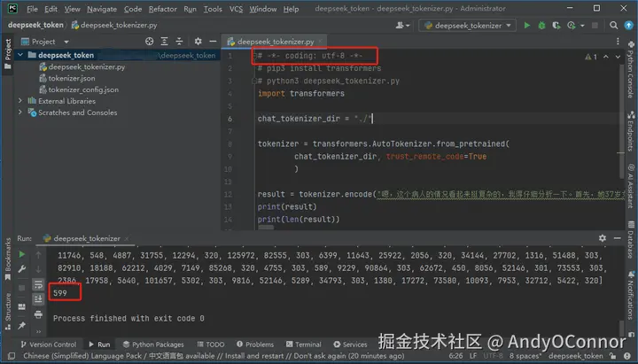Click the grey Stop square in the top toolbar
Screen dimensions: 638x364
(595, 25)
